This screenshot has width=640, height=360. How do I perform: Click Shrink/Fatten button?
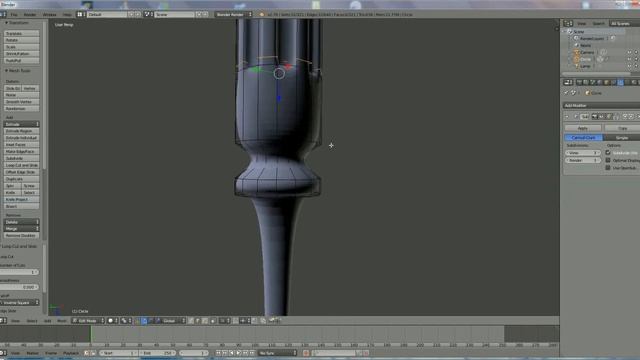pos(21,53)
